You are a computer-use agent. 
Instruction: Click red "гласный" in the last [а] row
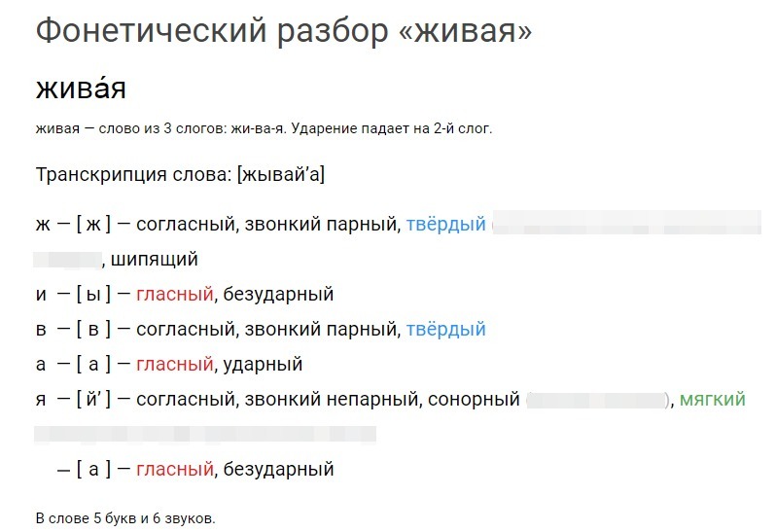(175, 469)
